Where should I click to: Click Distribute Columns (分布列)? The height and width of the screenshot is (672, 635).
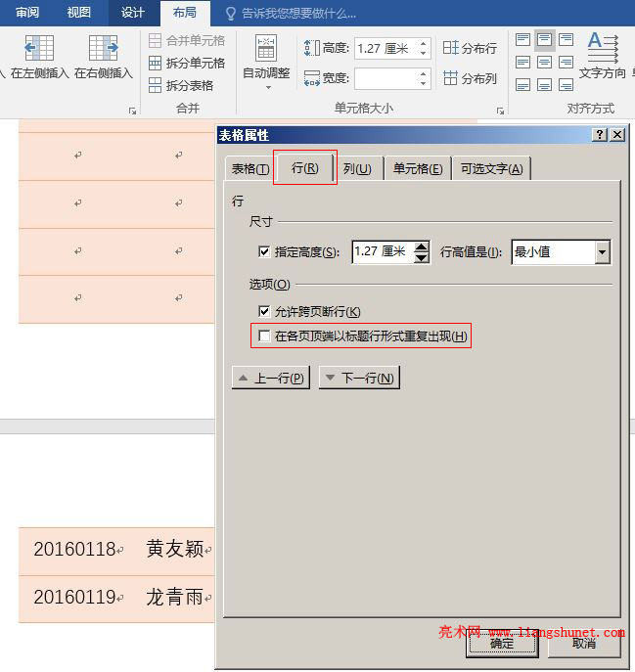(470, 78)
